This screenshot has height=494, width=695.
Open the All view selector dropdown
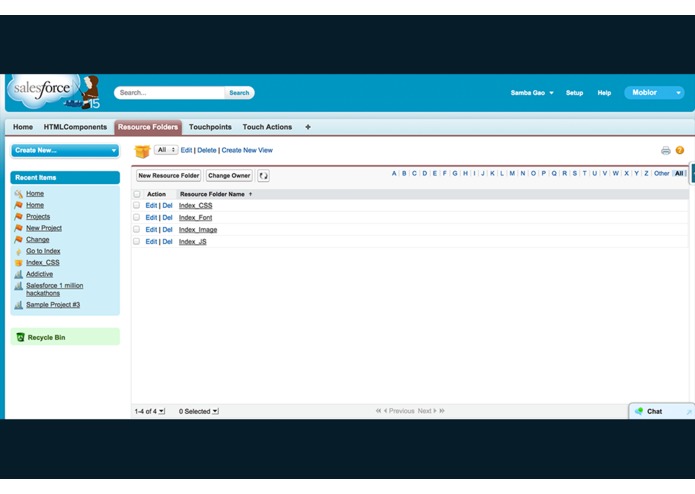(x=166, y=150)
